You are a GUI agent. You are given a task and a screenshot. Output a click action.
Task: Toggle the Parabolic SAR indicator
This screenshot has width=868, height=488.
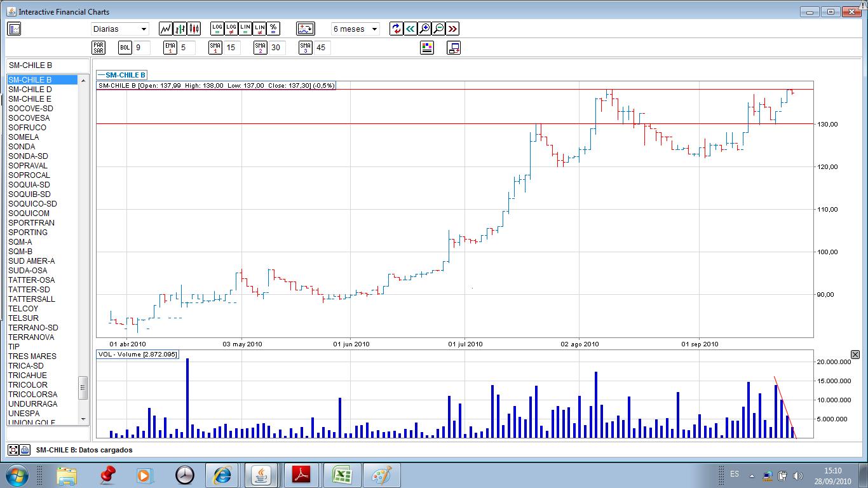click(98, 48)
